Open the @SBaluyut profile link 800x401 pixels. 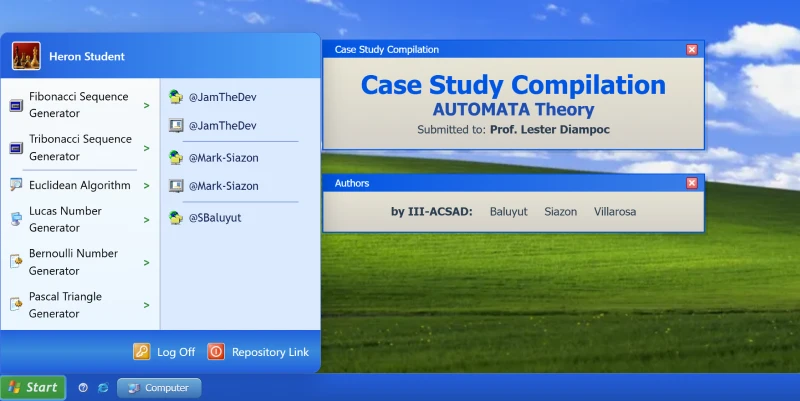(215, 218)
